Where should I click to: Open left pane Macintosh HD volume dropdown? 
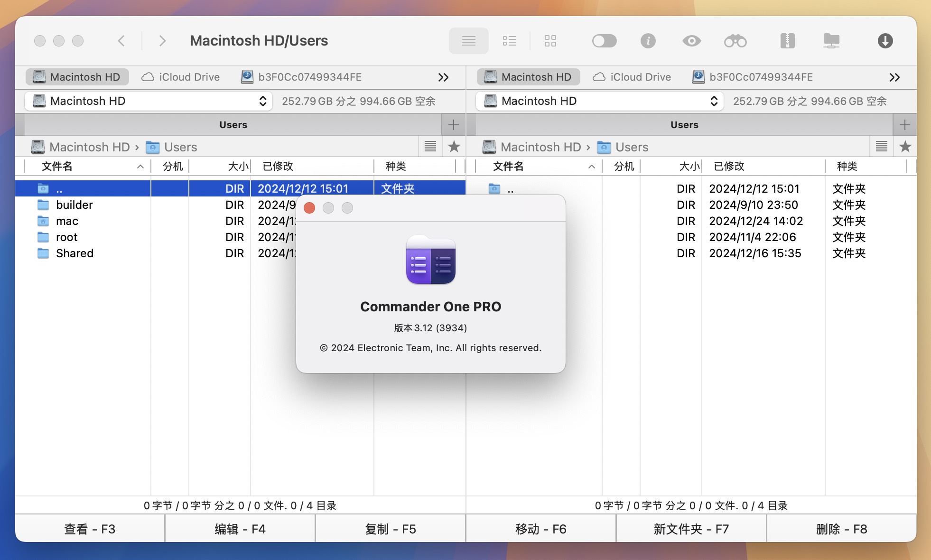tap(149, 101)
